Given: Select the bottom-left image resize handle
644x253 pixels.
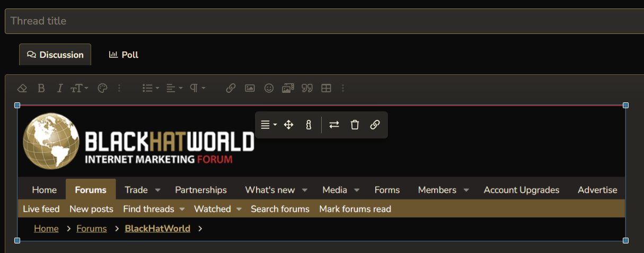Looking at the screenshot, I should click(17, 240).
